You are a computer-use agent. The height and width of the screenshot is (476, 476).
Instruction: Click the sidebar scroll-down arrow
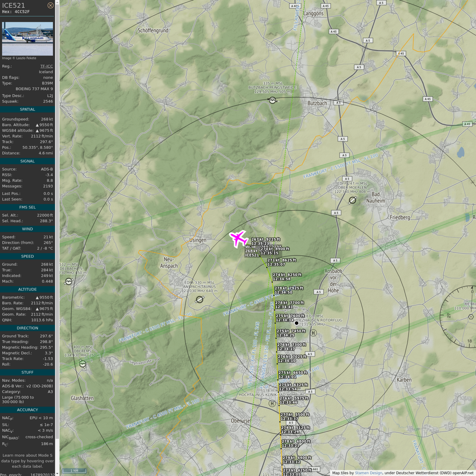[x=57, y=474]
